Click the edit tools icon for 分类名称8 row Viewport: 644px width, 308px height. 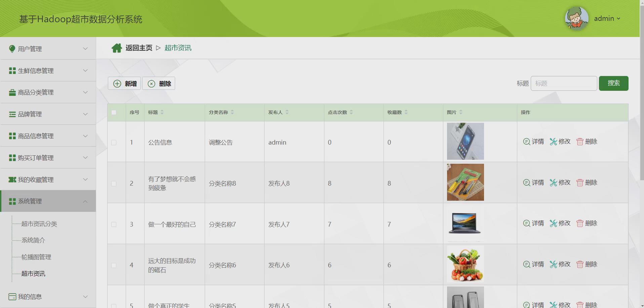[553, 183]
